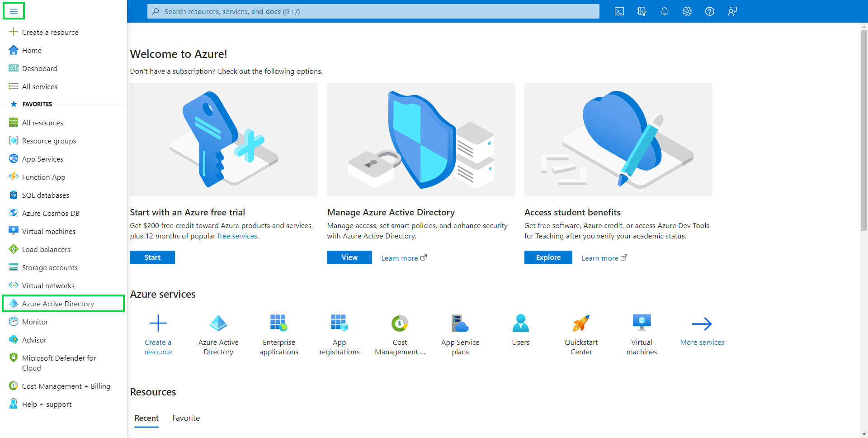
Task: Click the search resources box
Action: click(373, 11)
